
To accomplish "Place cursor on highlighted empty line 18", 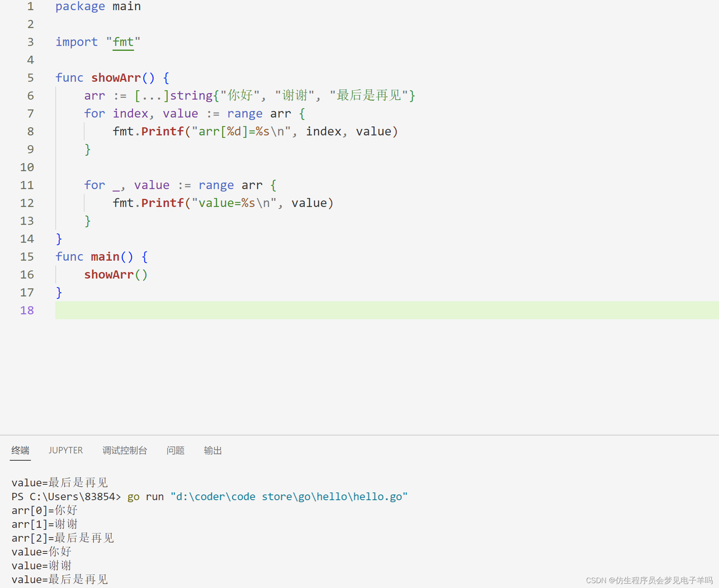I will pyautogui.click(x=387, y=310).
